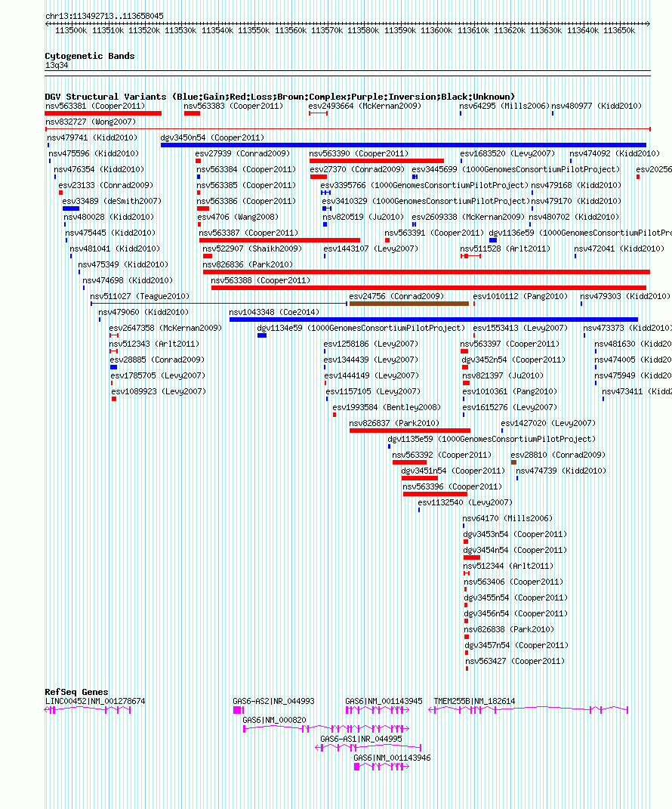672x809 pixels.
Task: Click TMEM255B|NM_182614 gene label
Action: 474,702
